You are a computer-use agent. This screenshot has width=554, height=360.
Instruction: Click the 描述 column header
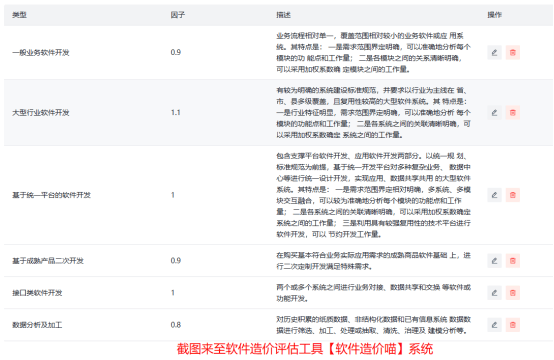pyautogui.click(x=283, y=15)
